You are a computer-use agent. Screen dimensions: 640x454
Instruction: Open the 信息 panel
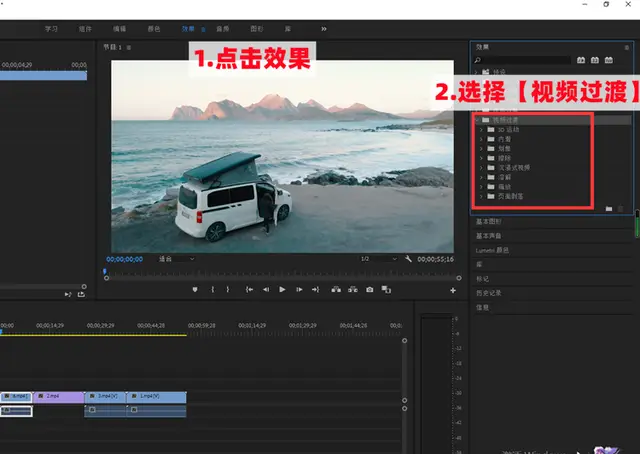point(482,307)
